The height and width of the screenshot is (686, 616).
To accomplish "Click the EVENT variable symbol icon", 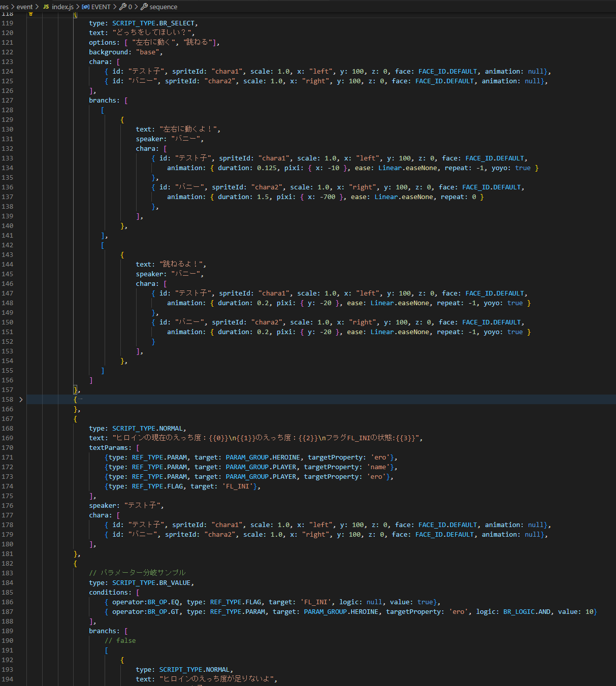I will [x=86, y=7].
